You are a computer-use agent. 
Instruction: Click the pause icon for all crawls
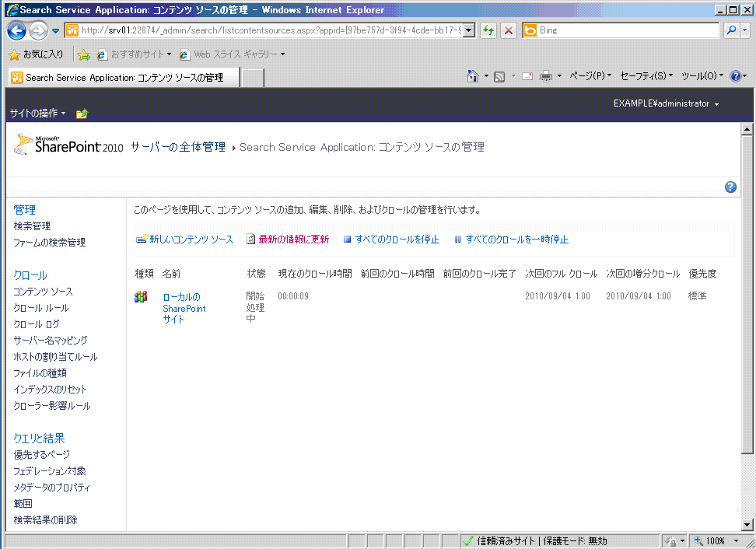point(457,239)
